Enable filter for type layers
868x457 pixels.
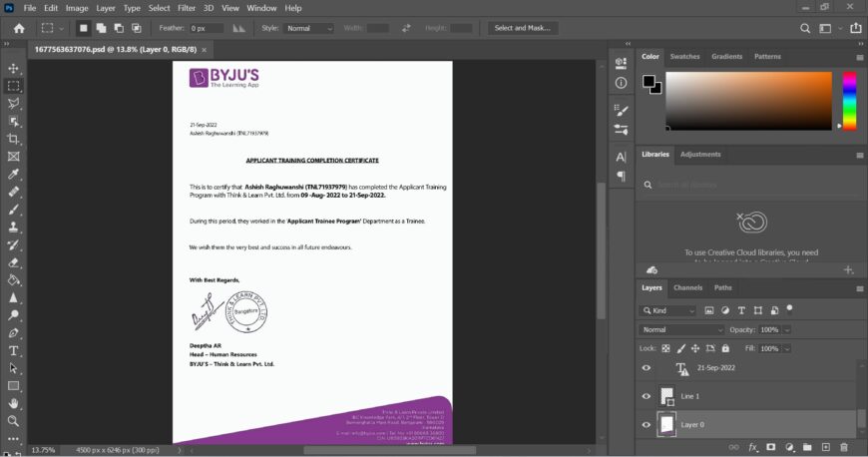(741, 310)
